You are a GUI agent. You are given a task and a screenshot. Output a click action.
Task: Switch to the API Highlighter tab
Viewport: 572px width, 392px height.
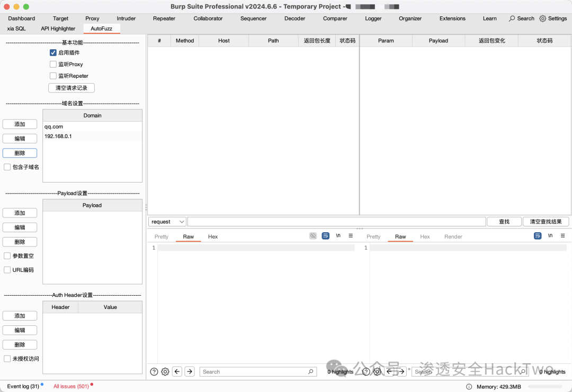58,29
